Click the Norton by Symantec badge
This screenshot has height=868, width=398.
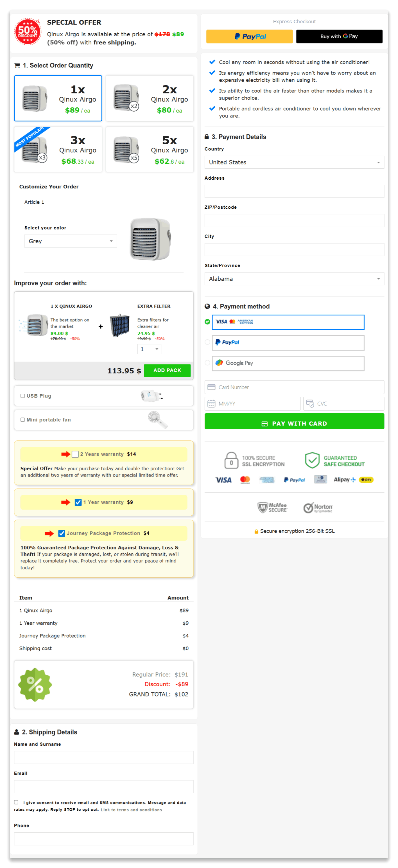(318, 508)
